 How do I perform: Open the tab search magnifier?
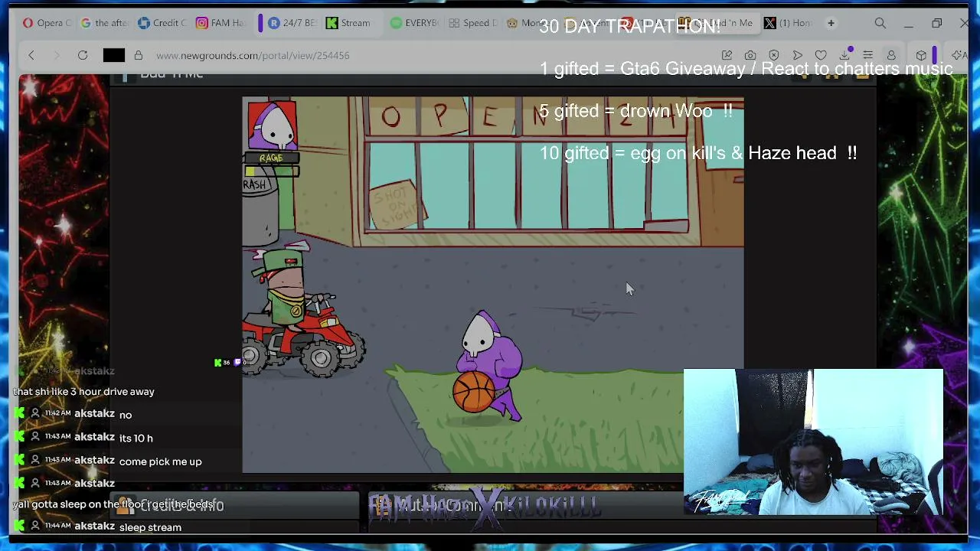[x=880, y=23]
